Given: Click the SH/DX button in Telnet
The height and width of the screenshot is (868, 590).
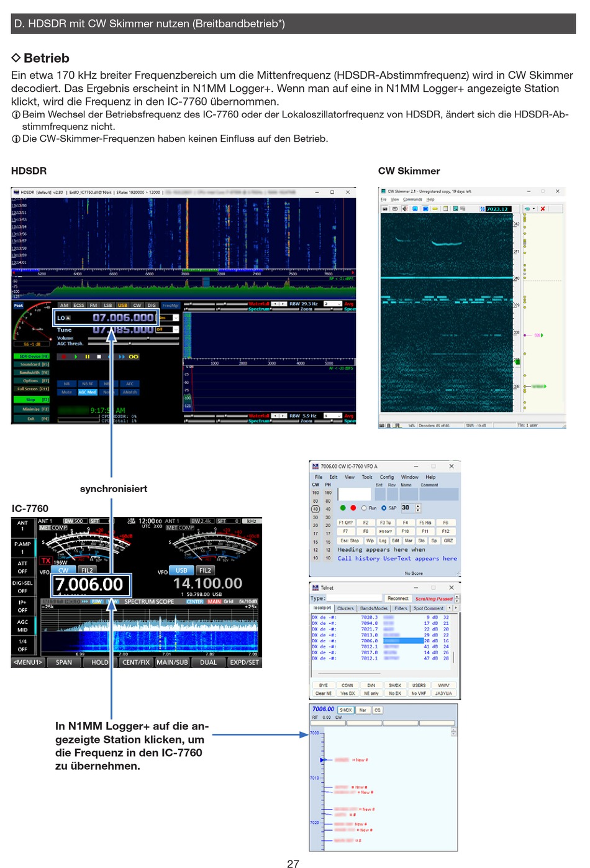Looking at the screenshot, I should (395, 685).
